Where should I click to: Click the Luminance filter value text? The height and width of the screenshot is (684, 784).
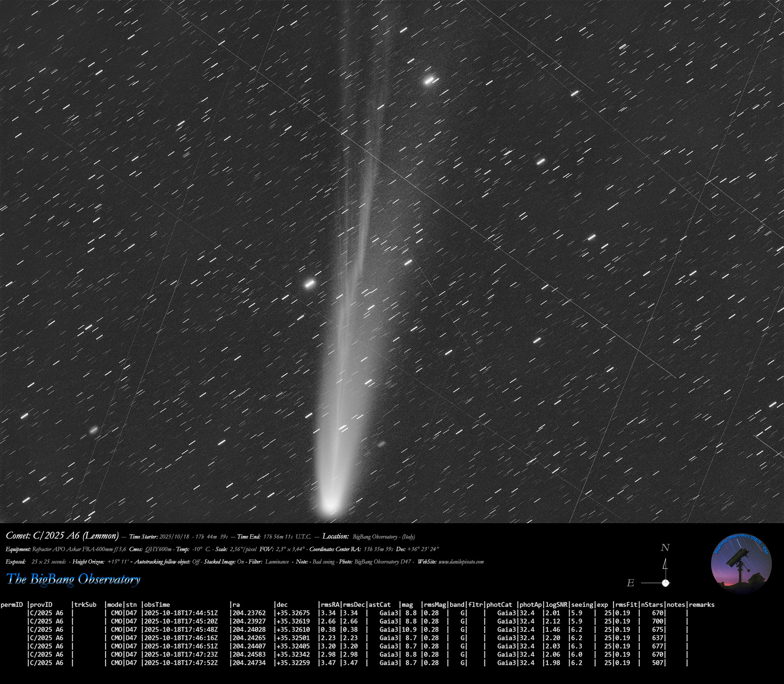(277, 562)
